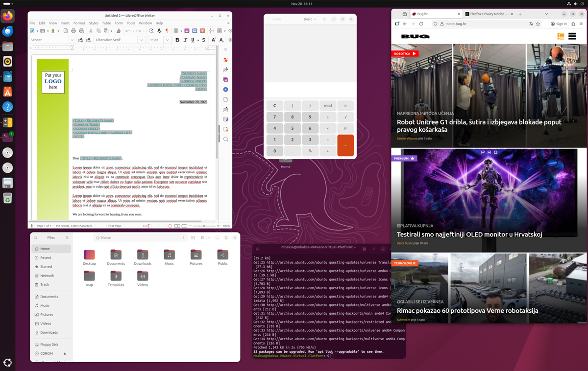
Task: Run the spelling check in Writer
Action: (x=159, y=31)
